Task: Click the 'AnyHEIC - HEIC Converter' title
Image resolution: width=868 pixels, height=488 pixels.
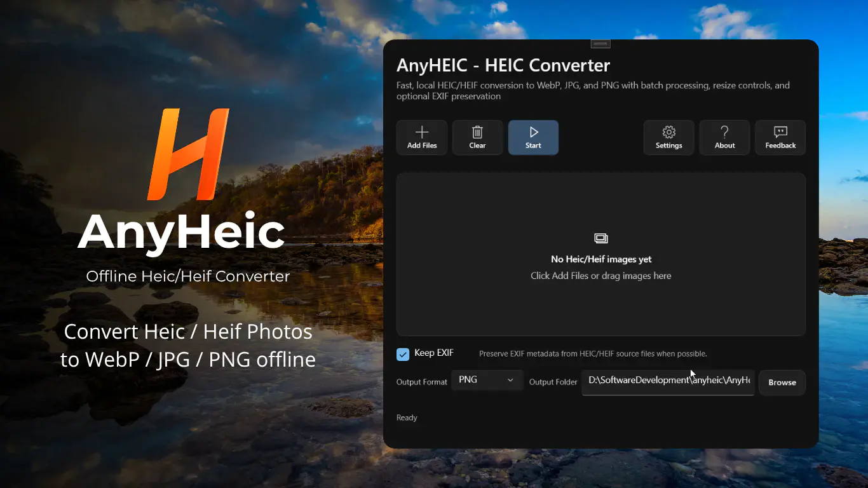Action: [503, 65]
